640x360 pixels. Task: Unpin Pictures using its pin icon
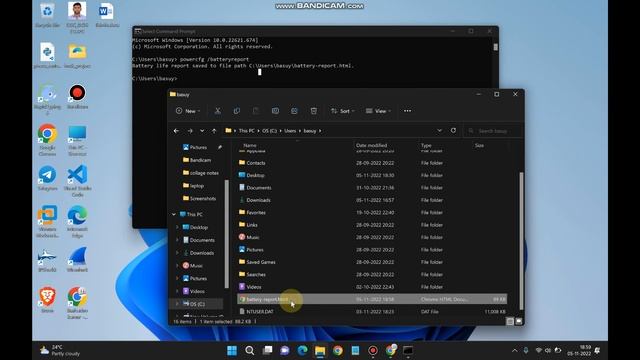220,147
